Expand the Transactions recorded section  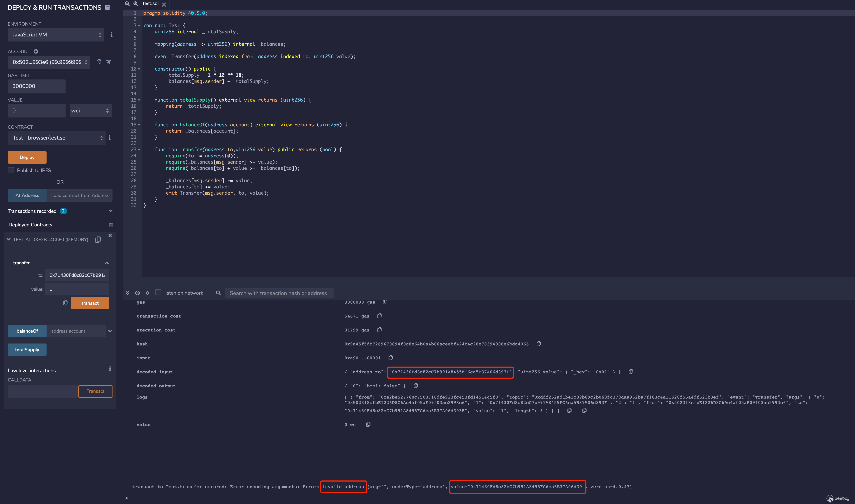(110, 211)
